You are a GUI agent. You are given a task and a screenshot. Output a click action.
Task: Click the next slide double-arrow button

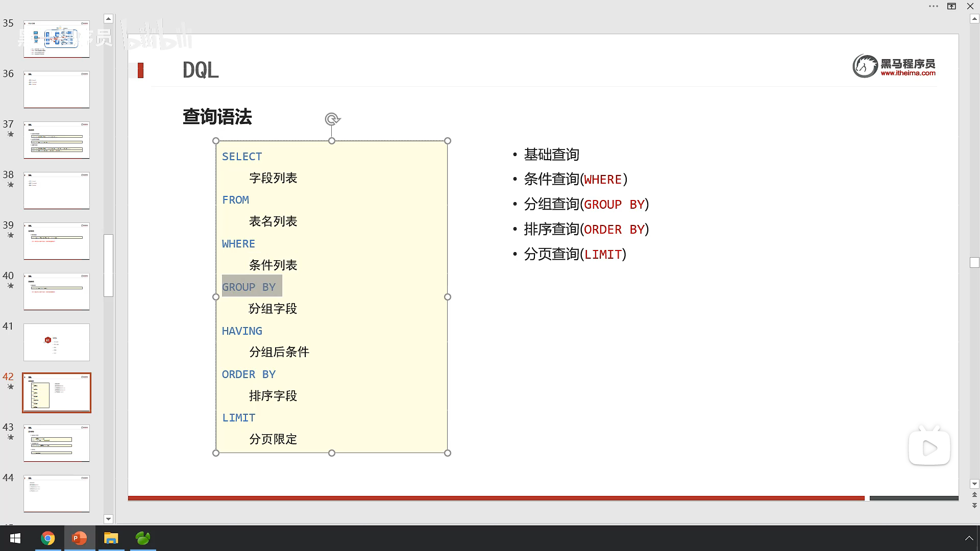pyautogui.click(x=974, y=506)
